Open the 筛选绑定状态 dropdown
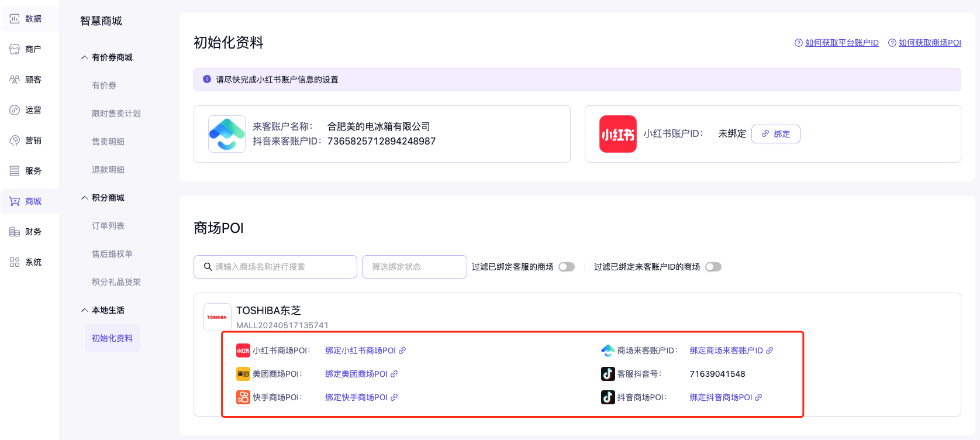The height and width of the screenshot is (440, 980). click(x=414, y=267)
